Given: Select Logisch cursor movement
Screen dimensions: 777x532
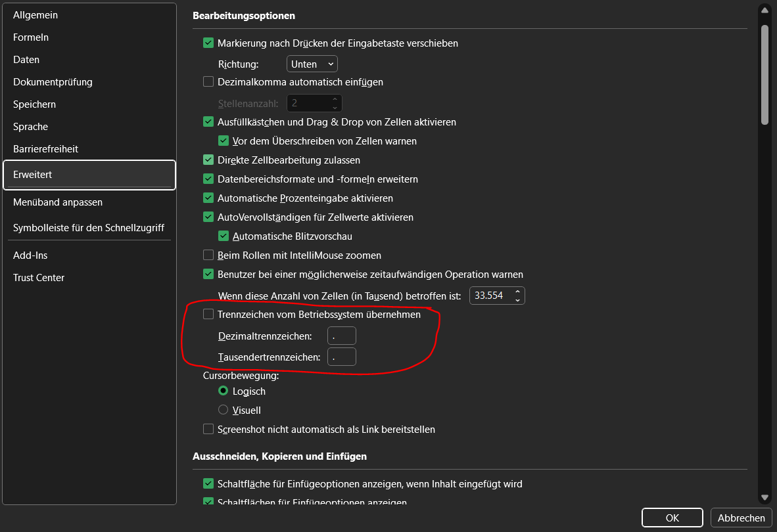Looking at the screenshot, I should click(224, 391).
